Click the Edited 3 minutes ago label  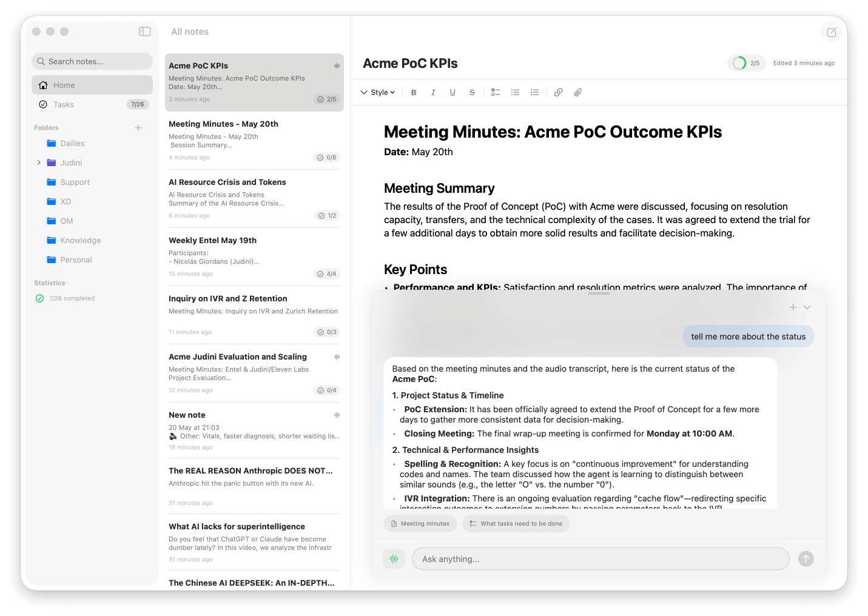[804, 63]
